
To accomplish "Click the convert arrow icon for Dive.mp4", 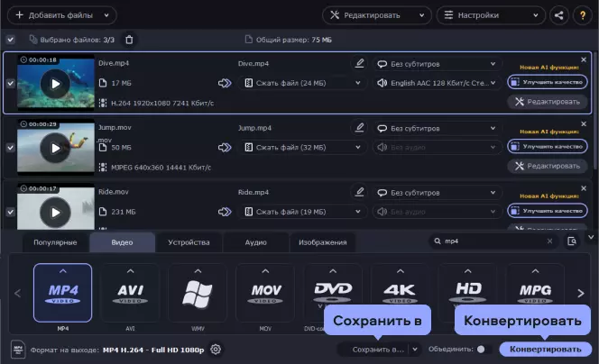I will click(225, 83).
